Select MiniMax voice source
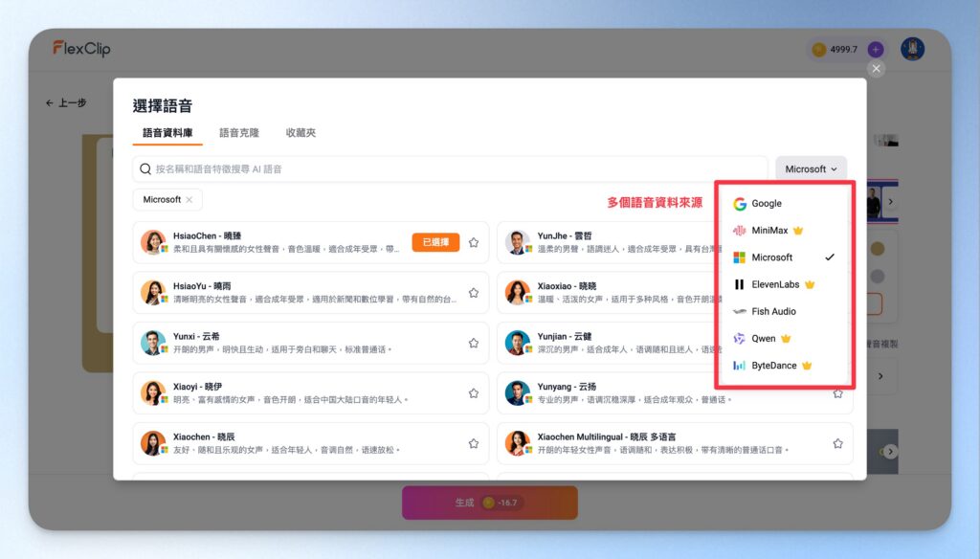The width and height of the screenshot is (980, 559). 785,230
